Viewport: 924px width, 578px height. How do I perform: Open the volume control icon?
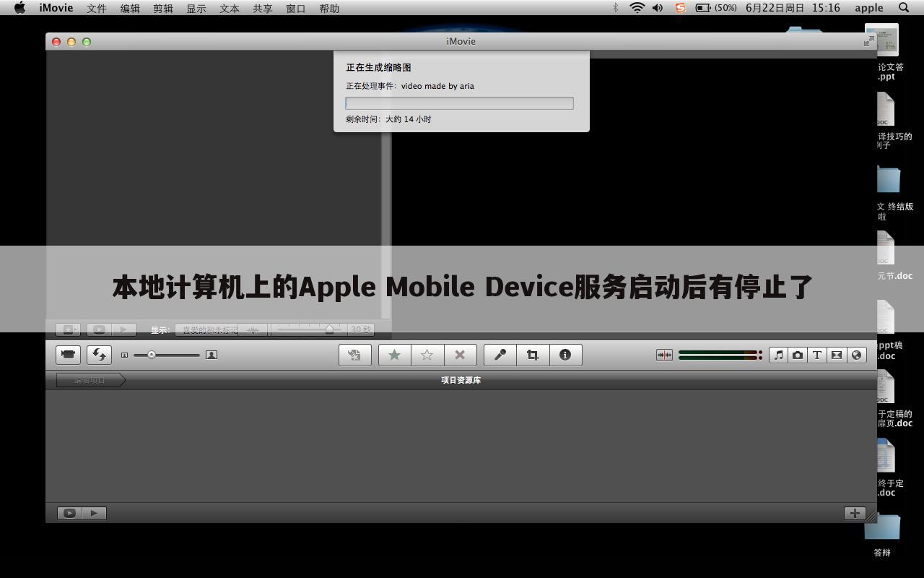coord(658,8)
